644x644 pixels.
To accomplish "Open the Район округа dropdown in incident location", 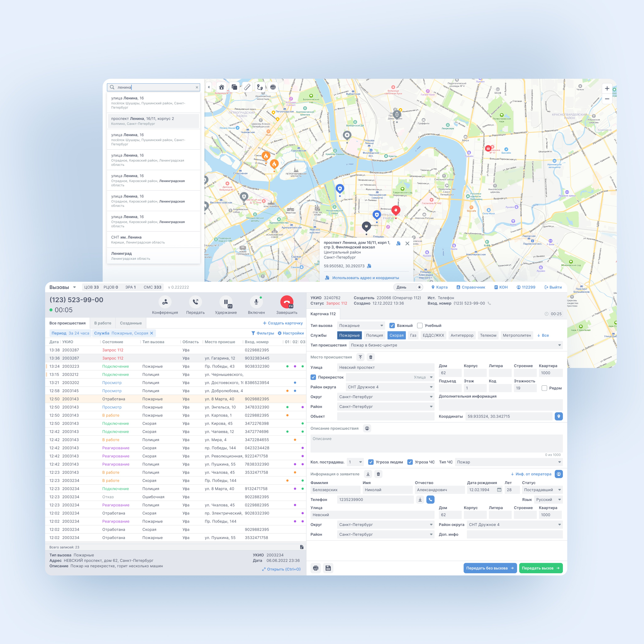I will click(x=390, y=387).
